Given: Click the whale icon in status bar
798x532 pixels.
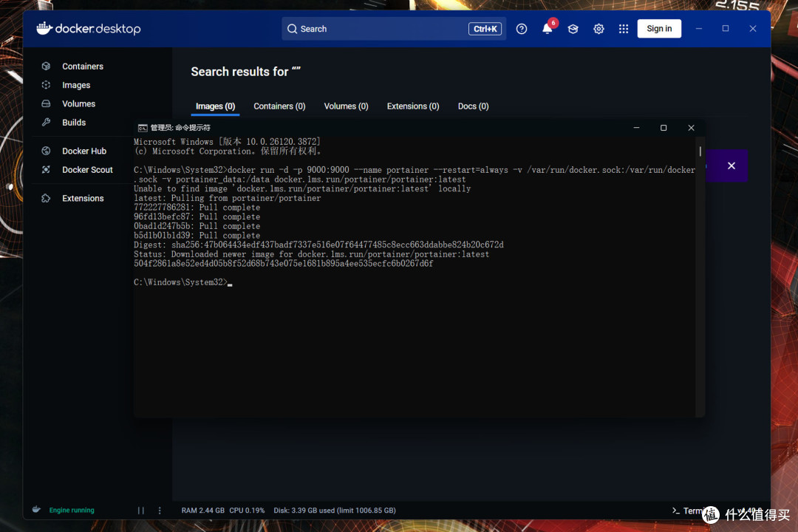Looking at the screenshot, I should [x=37, y=510].
